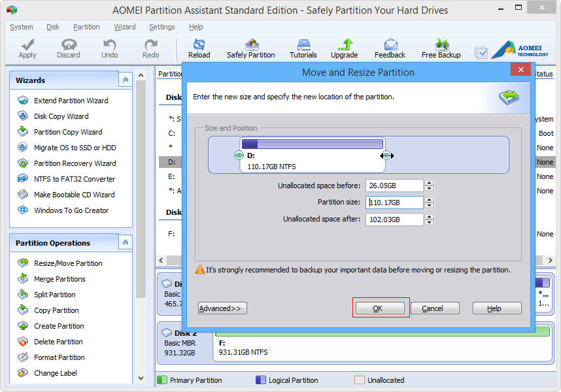Screen dimensions: 561x392
Task: Click the Feedback envelope icon
Action: pyautogui.click(x=390, y=45)
